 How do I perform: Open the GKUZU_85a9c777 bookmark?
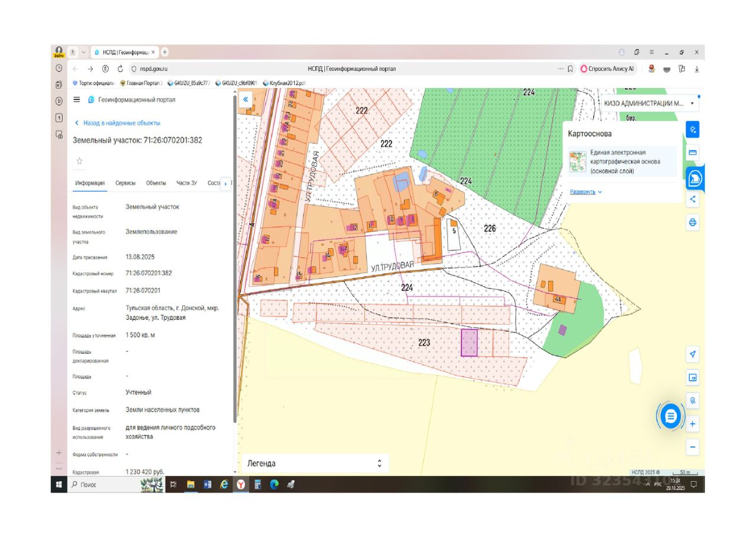(x=189, y=83)
